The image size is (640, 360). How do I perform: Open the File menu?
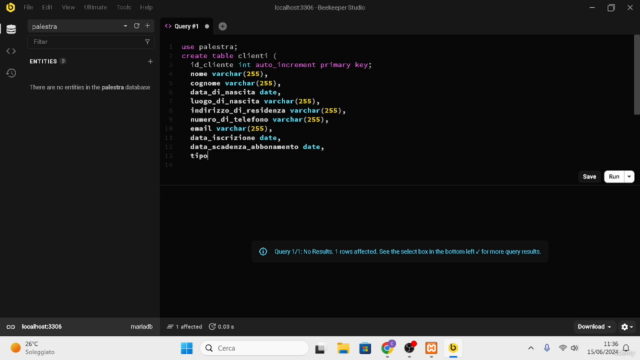click(x=28, y=7)
